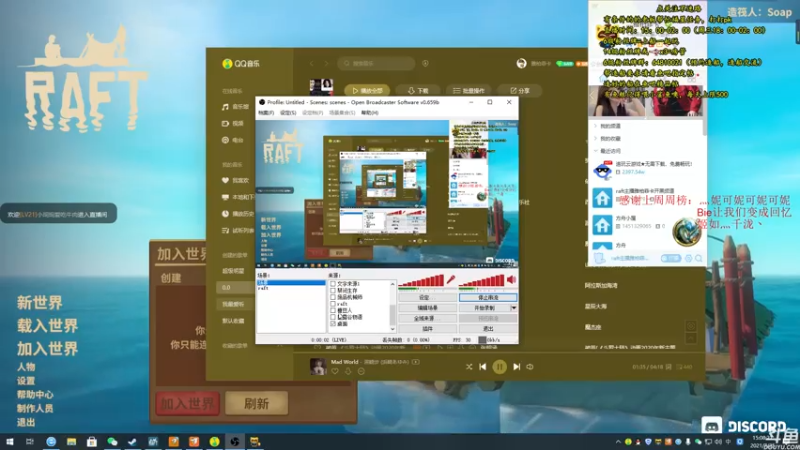800x450 pixels.
Task: Check the second source checkbox in OBS sources
Action: pos(333,290)
